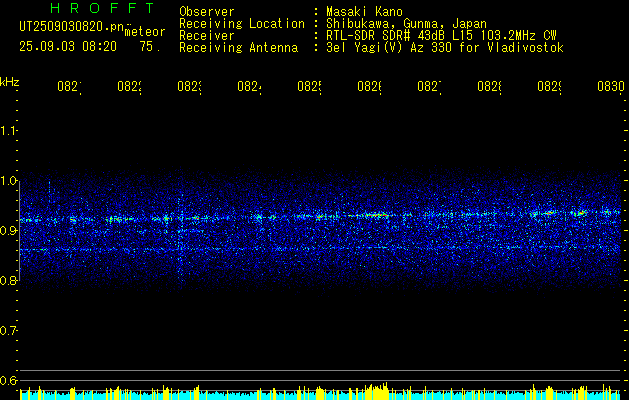The height and width of the screenshot is (400, 629).
Task: Select the observer name Masaki Kano
Action: tap(364, 12)
